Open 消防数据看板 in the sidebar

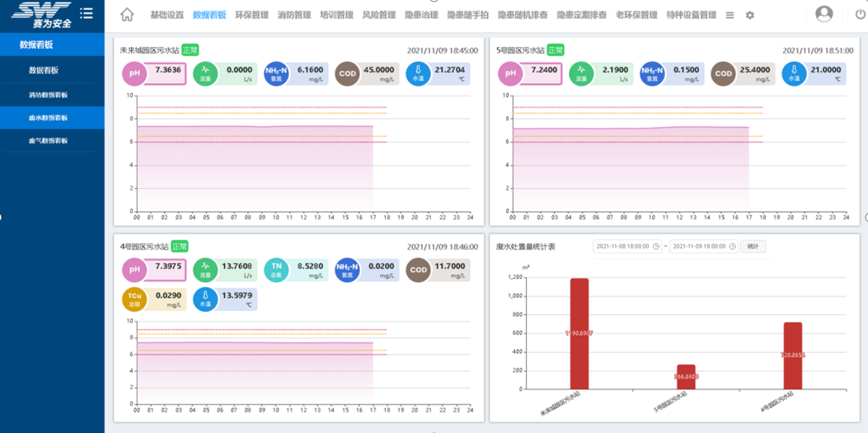[x=48, y=95]
